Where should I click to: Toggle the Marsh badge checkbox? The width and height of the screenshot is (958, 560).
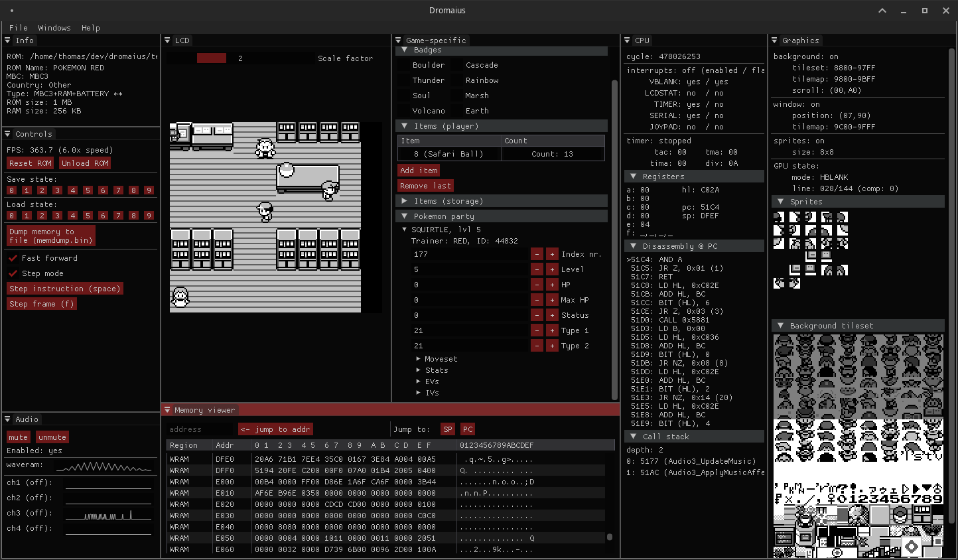(x=457, y=96)
